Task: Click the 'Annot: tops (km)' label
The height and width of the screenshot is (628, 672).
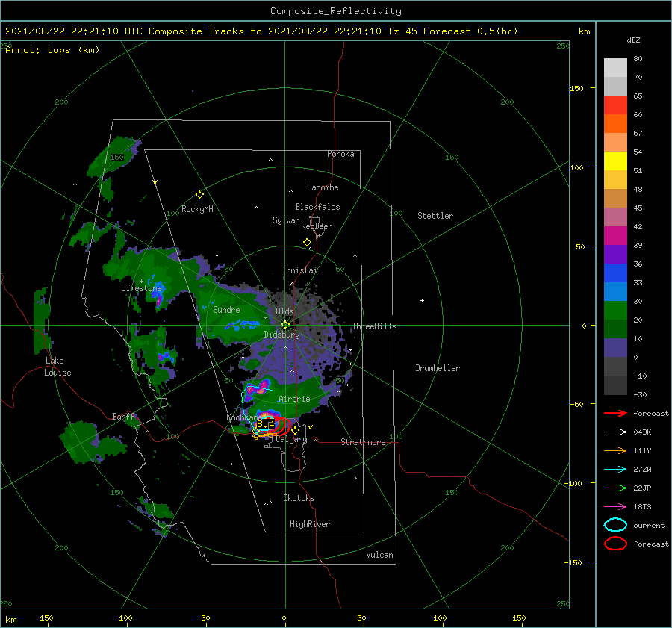Action: (52, 50)
